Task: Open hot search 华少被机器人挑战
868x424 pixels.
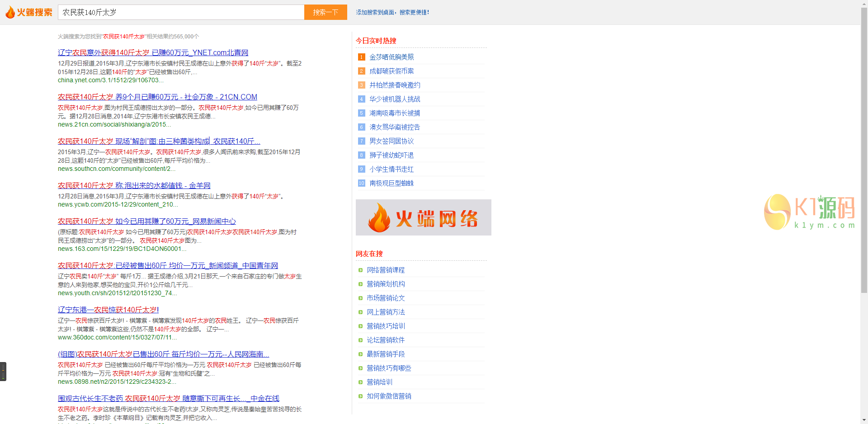Action: 395,99
